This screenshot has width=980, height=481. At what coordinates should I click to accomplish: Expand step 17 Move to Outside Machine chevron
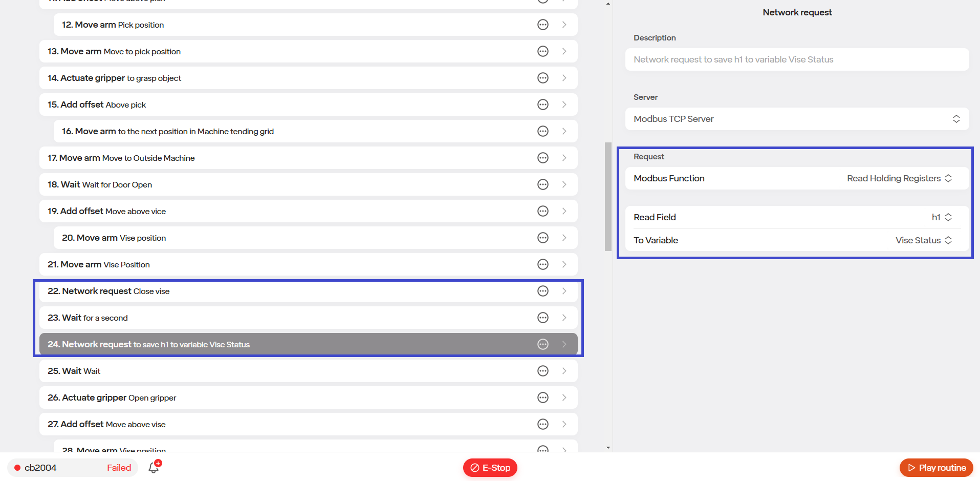(564, 158)
